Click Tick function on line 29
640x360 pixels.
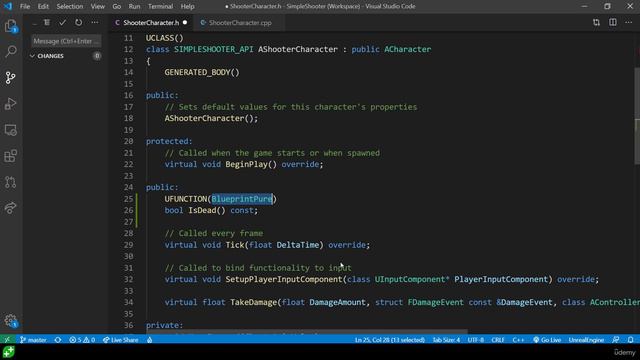pos(235,245)
